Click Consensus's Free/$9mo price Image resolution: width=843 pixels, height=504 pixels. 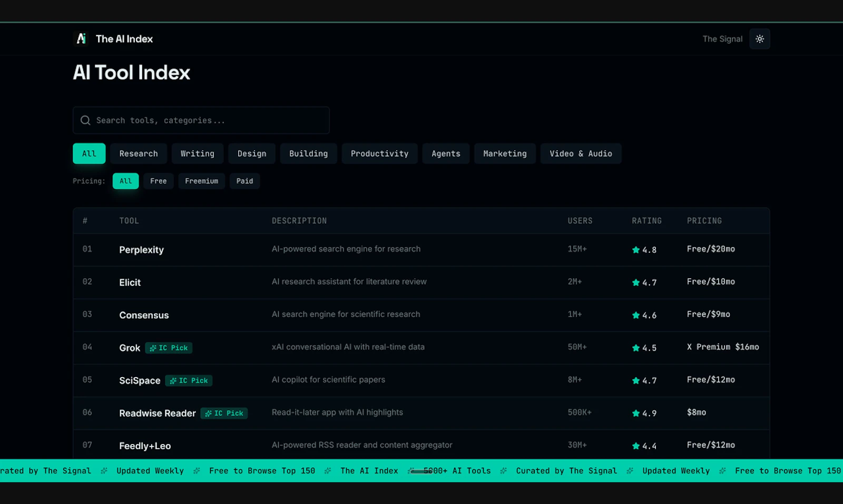709,314
